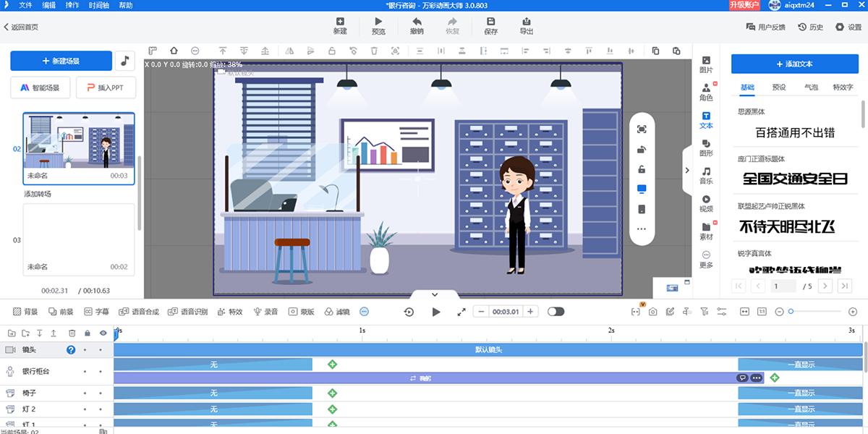Toggle lock for all timeline layers
Screen dimensions: 868x434
[x=87, y=333]
